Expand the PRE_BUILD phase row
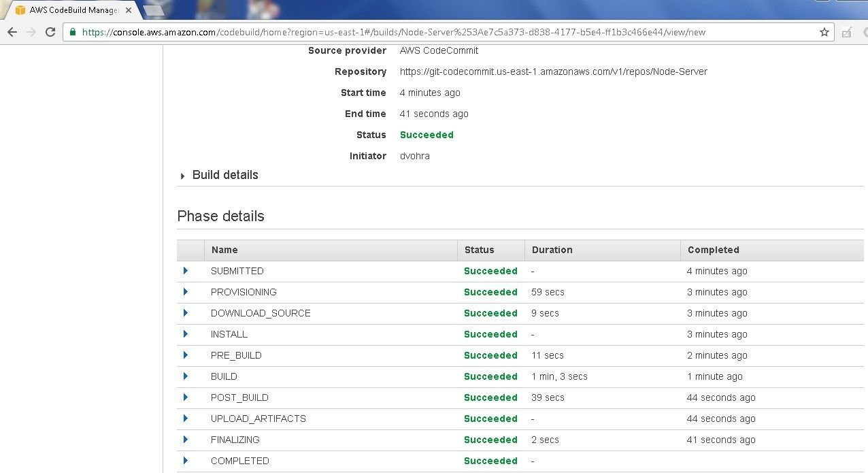 pos(185,355)
